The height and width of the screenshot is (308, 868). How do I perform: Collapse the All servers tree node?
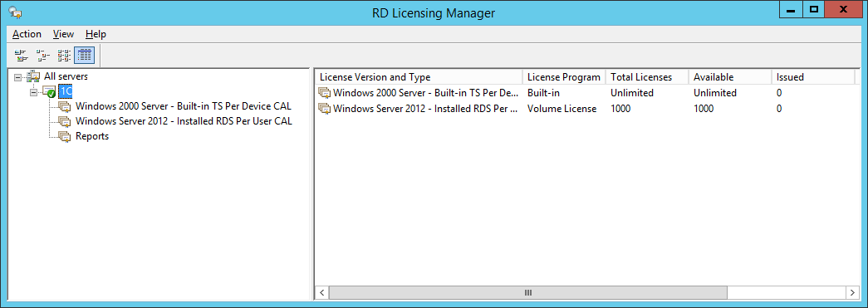coord(18,77)
